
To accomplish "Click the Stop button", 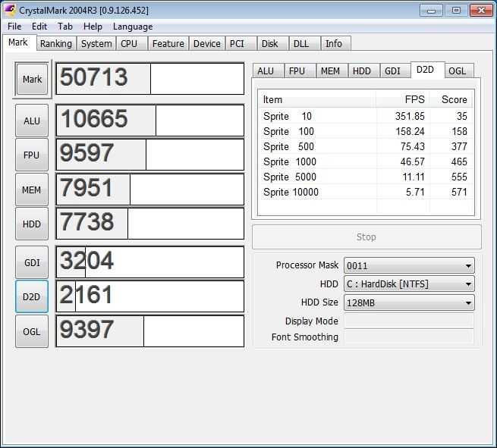I will click(366, 237).
